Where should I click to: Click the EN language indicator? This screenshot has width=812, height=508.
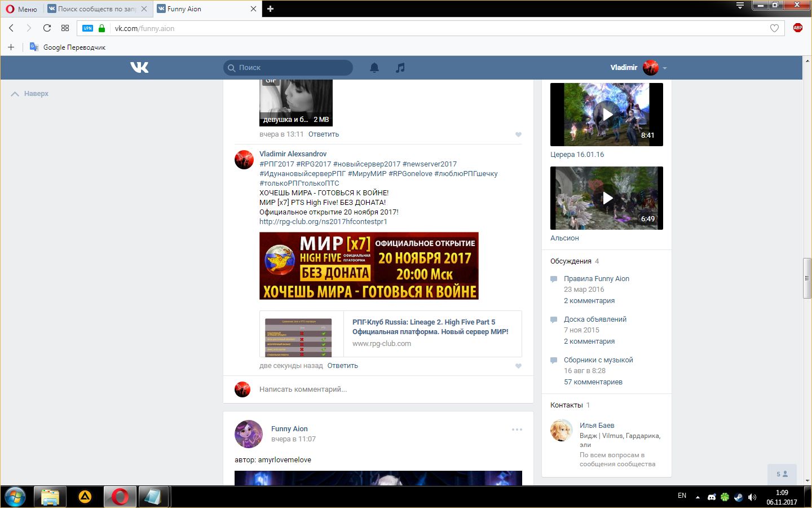[x=682, y=496]
